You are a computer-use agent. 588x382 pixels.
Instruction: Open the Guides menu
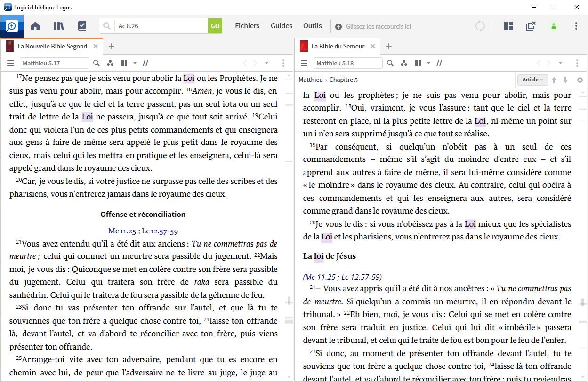282,26
